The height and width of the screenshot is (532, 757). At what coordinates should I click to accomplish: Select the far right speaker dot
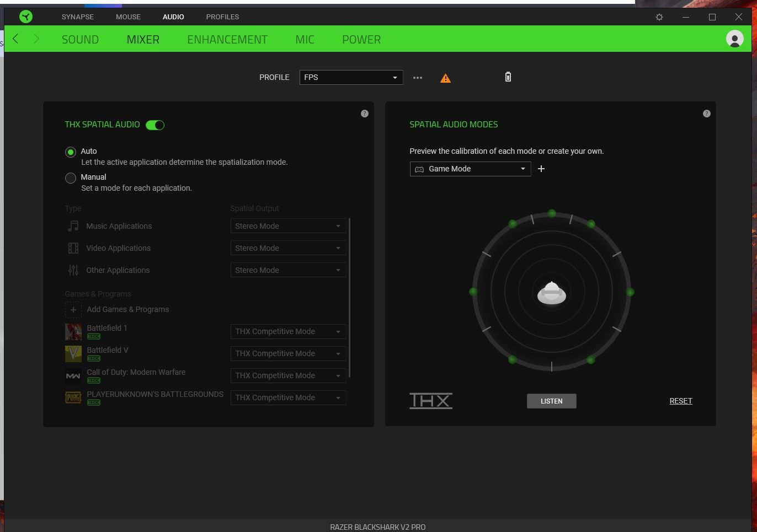coord(630,292)
